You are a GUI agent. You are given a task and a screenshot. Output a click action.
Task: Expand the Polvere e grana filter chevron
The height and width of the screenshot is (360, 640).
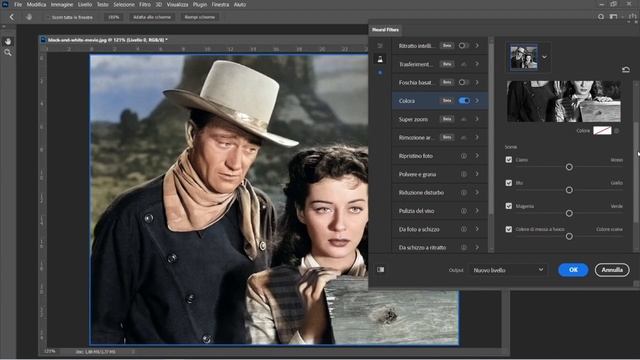click(x=477, y=174)
